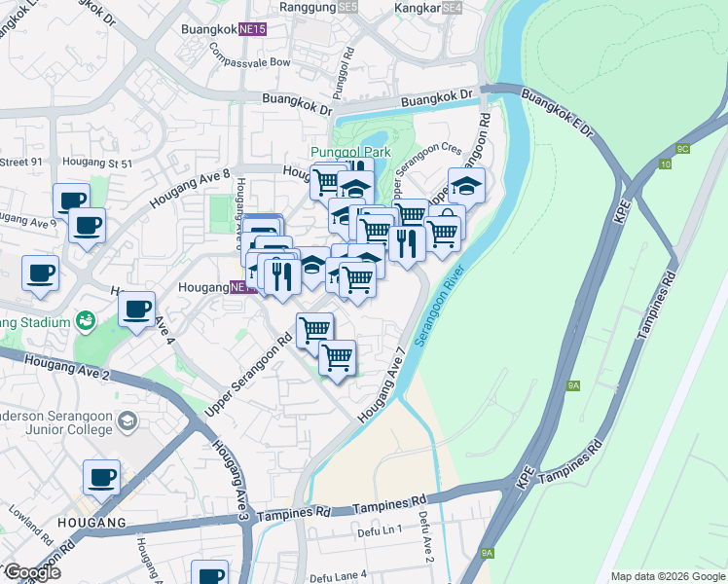Click the Hougang Ave 2 road label
728x584 pixels.
(66, 368)
